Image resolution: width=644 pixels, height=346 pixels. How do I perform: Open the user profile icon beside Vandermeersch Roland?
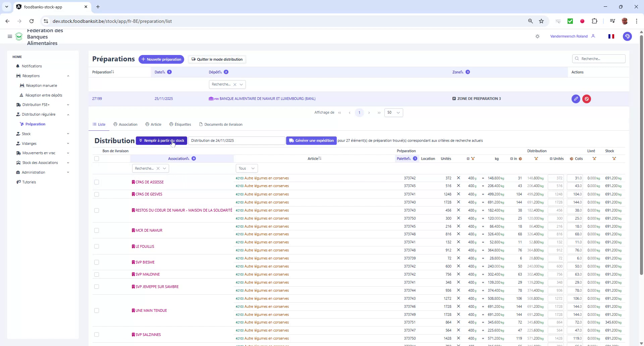click(593, 36)
